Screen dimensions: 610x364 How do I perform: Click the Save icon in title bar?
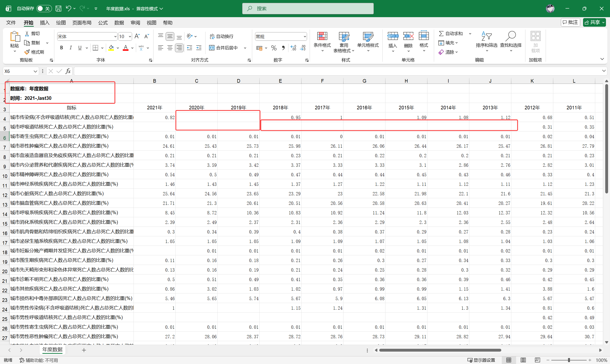coord(58,9)
